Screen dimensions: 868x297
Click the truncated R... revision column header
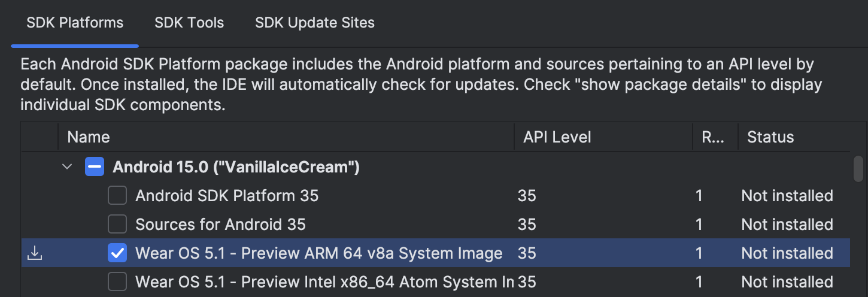coord(712,137)
